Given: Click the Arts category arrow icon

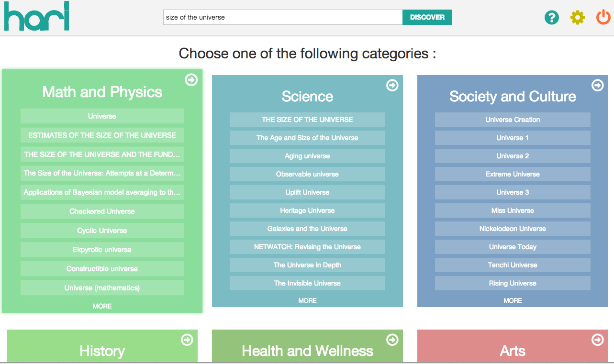Looking at the screenshot, I should (x=598, y=340).
